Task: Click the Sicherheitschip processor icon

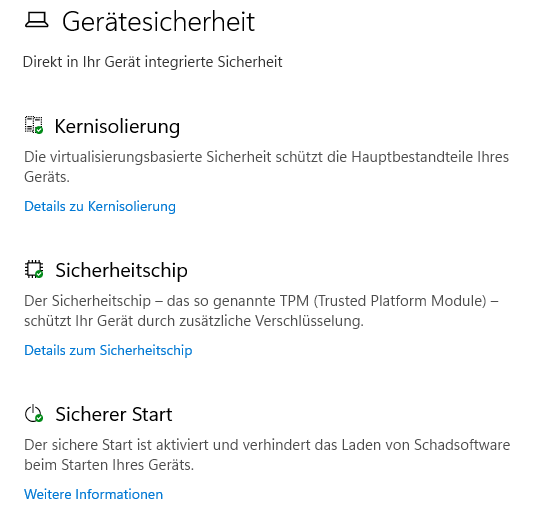Action: coord(34,269)
